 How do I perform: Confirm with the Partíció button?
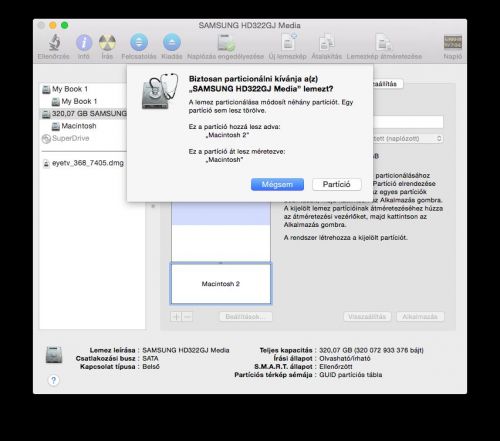[x=337, y=184]
